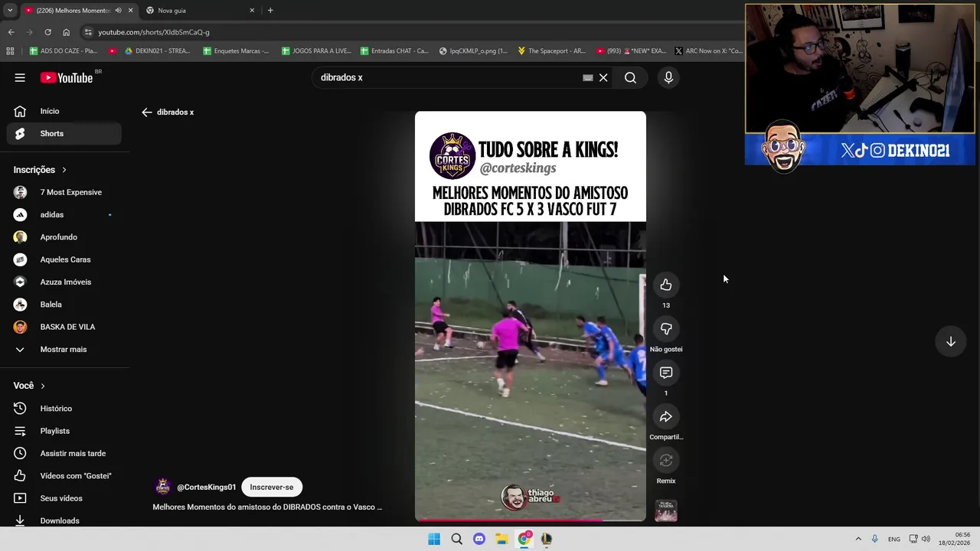Subscribe with the Inscrever-se button
Screen dimensions: 980x551
271,487
